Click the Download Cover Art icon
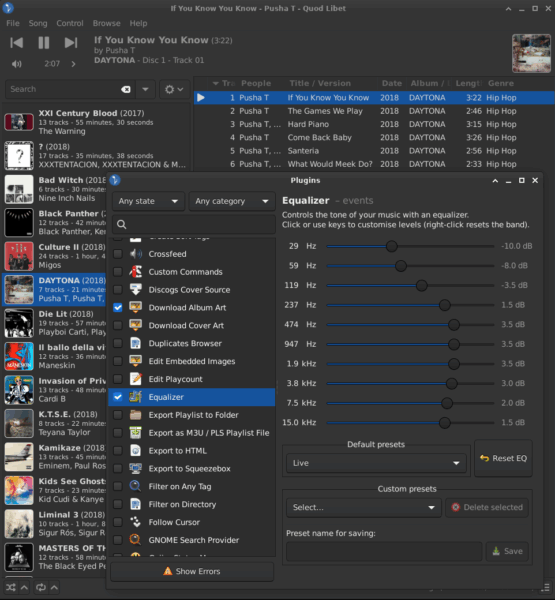The width and height of the screenshot is (555, 600). pos(135,325)
